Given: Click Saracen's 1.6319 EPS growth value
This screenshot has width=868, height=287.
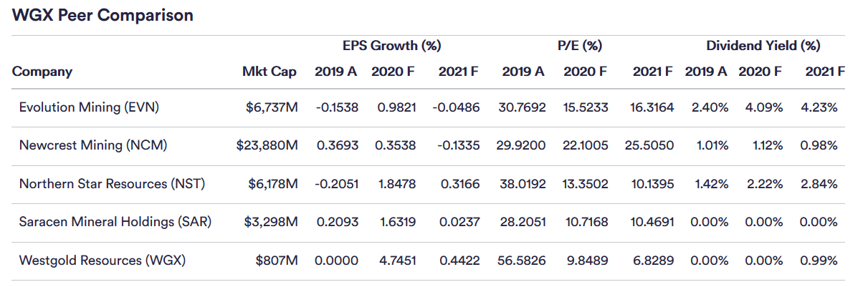Looking at the screenshot, I should point(396,222).
